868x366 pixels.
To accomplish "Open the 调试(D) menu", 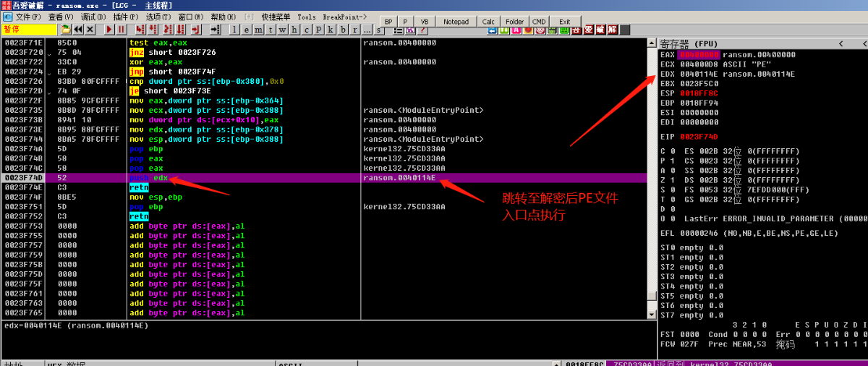I will [x=93, y=17].
